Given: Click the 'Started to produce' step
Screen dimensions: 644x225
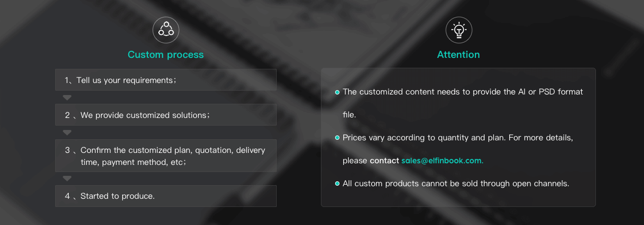Looking at the screenshot, I should pyautogui.click(x=165, y=196).
